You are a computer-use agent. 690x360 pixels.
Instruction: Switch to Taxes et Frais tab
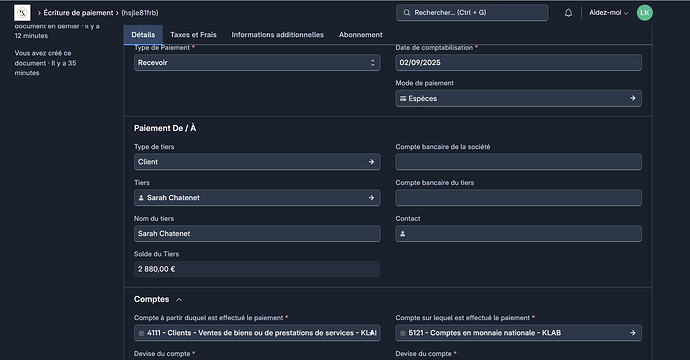click(x=193, y=35)
